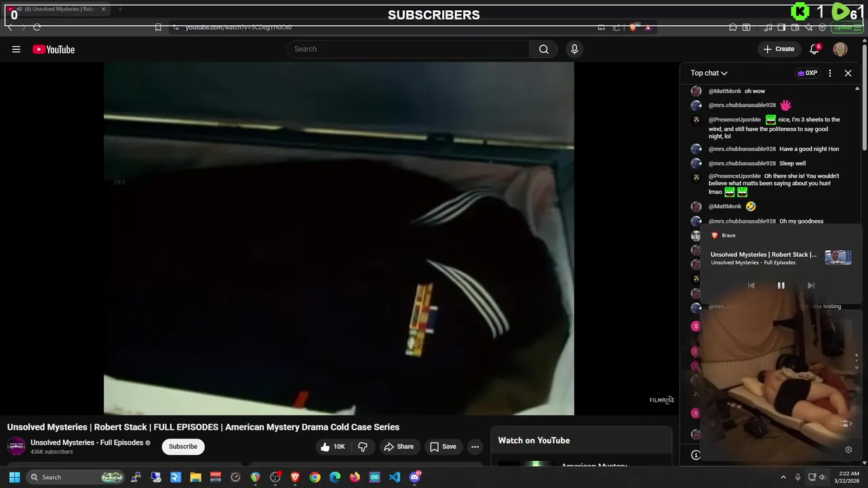Click the video player area
Image resolution: width=868 pixels, height=488 pixels.
click(x=339, y=239)
